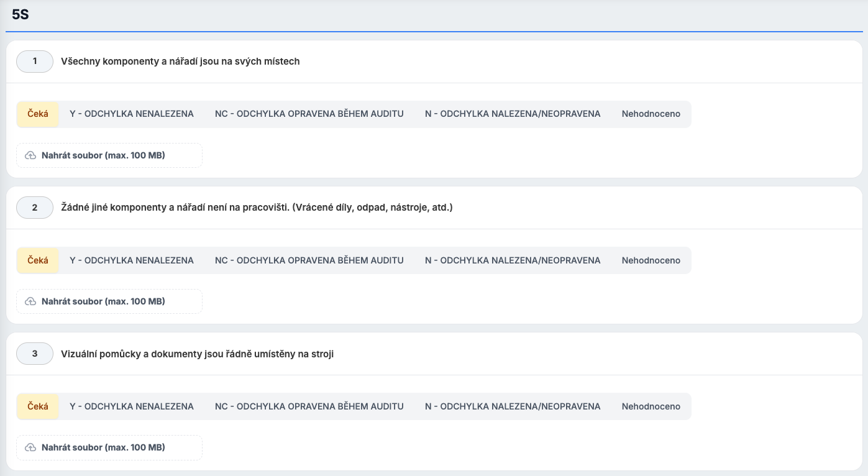Click the cloud upload icon under question 1
The image size is (868, 476).
[x=30, y=155]
